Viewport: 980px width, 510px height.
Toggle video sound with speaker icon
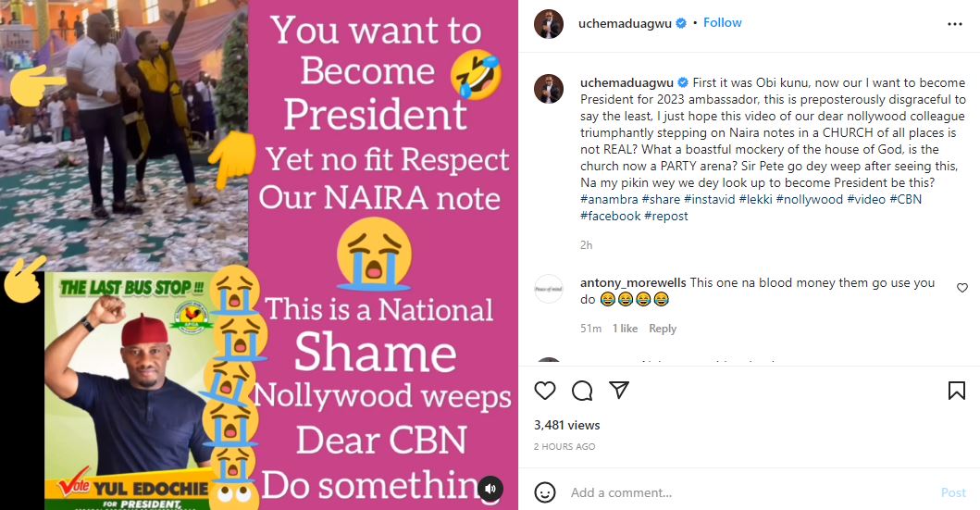pyautogui.click(x=491, y=488)
